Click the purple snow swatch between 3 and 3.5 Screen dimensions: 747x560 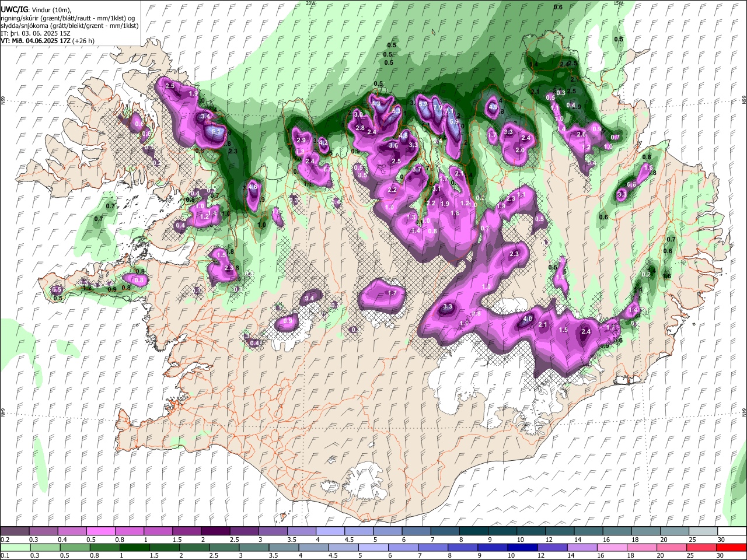coord(273,531)
